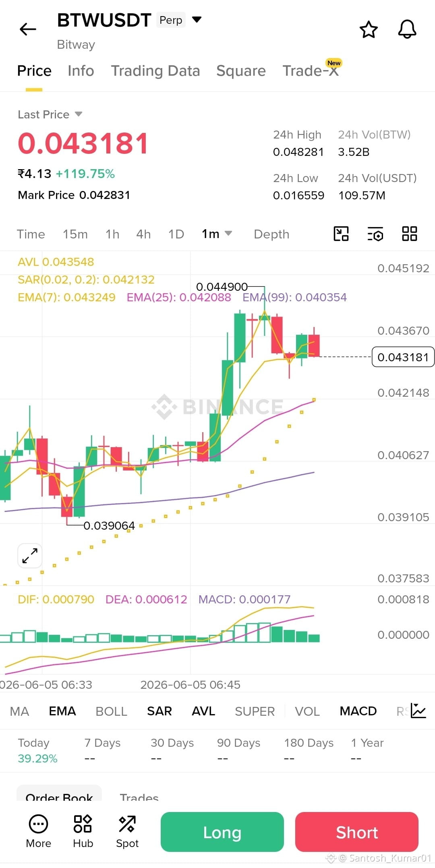Open Trading Data tab

coord(155,71)
